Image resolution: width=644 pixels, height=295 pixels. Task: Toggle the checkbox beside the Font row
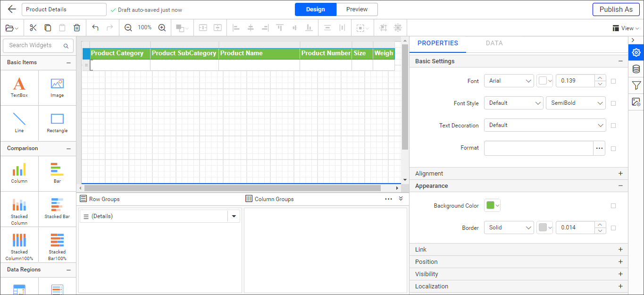pyautogui.click(x=613, y=81)
